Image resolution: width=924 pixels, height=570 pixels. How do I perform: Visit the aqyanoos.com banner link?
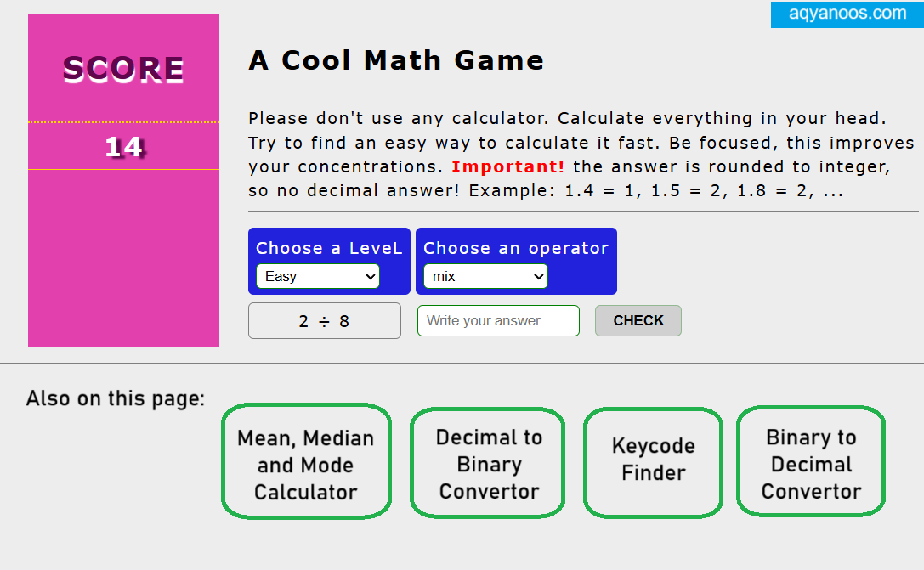click(847, 14)
